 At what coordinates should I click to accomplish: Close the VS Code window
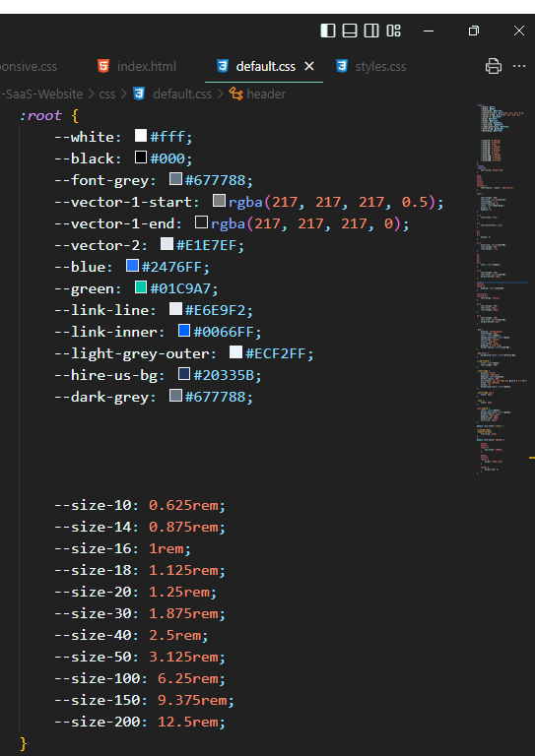(x=519, y=31)
